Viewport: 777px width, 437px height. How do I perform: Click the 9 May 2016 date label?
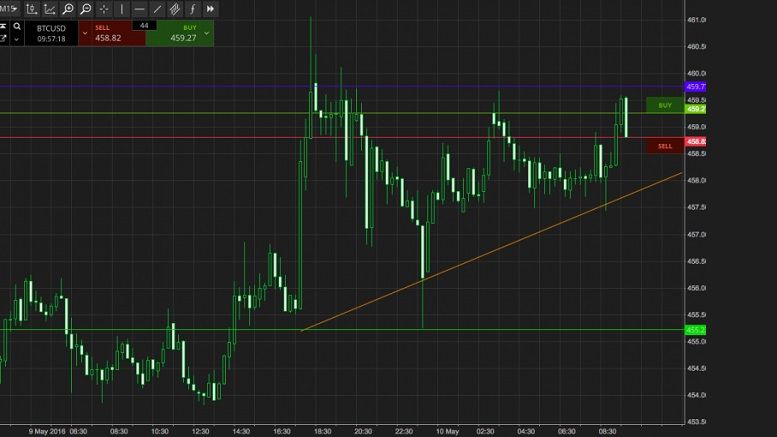pyautogui.click(x=47, y=432)
